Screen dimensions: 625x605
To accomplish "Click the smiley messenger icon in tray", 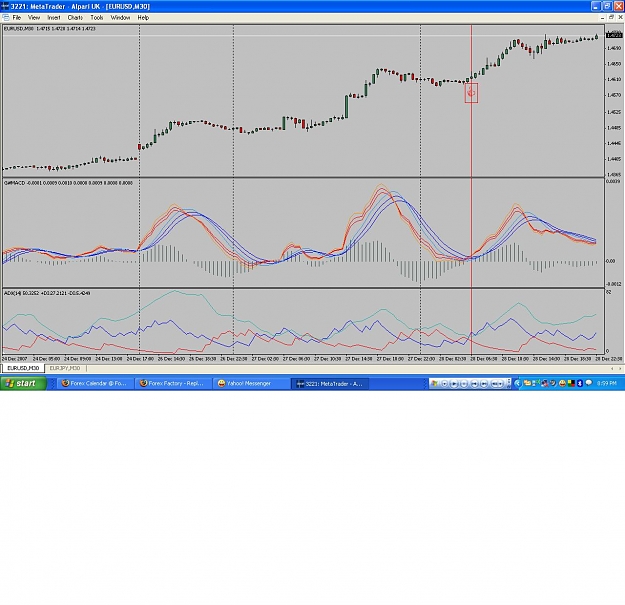I will (x=562, y=383).
